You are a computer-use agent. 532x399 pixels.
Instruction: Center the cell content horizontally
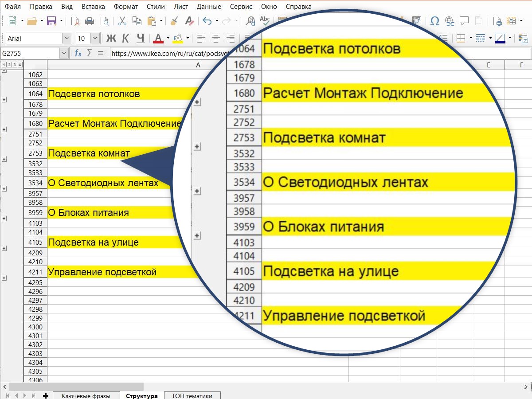216,38
